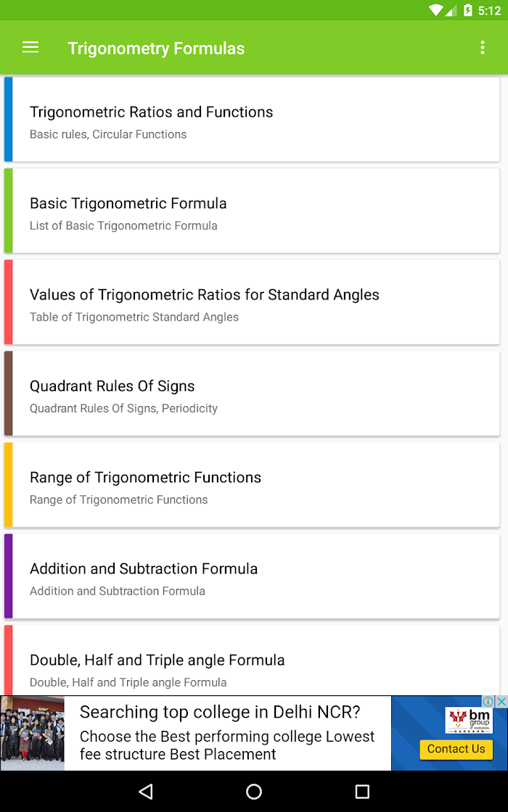Select Addition and Subtraction Formula
The width and height of the screenshot is (508, 812).
point(252,576)
